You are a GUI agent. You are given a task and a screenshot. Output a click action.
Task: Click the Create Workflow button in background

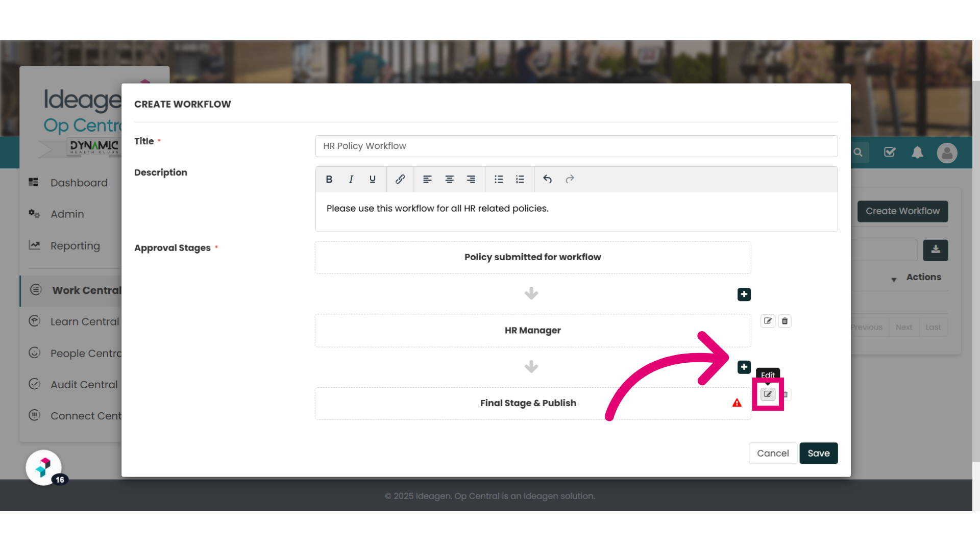pos(902,211)
